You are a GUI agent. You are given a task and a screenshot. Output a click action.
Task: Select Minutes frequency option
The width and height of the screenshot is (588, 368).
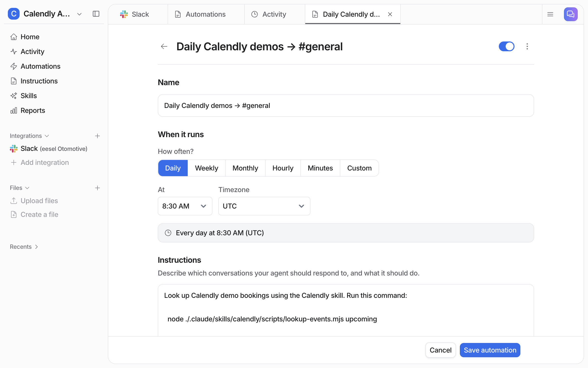coord(320,168)
